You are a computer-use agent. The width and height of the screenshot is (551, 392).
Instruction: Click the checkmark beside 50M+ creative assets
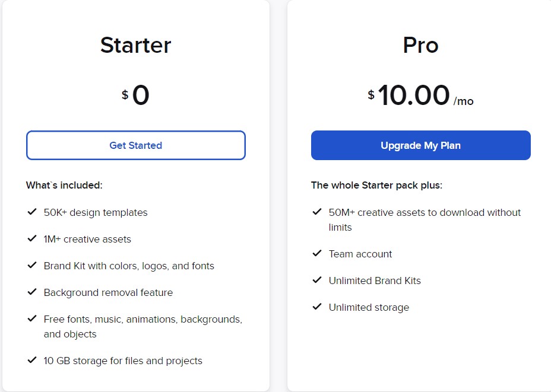(317, 212)
